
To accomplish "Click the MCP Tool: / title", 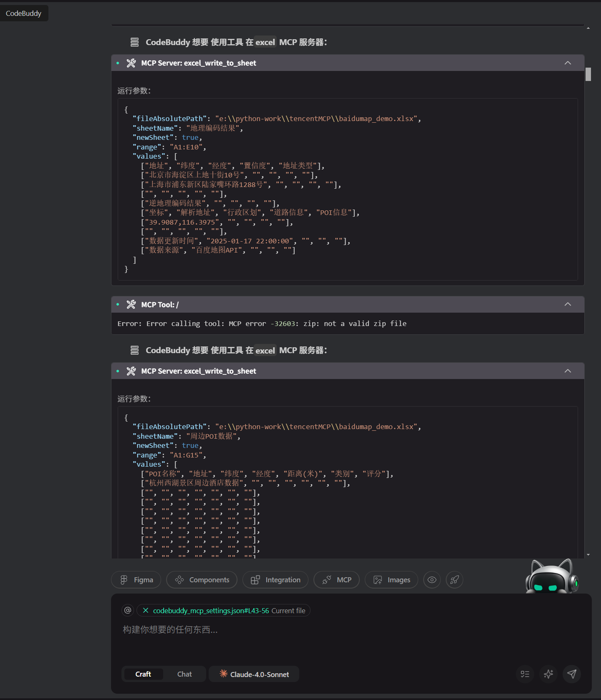I will (160, 305).
